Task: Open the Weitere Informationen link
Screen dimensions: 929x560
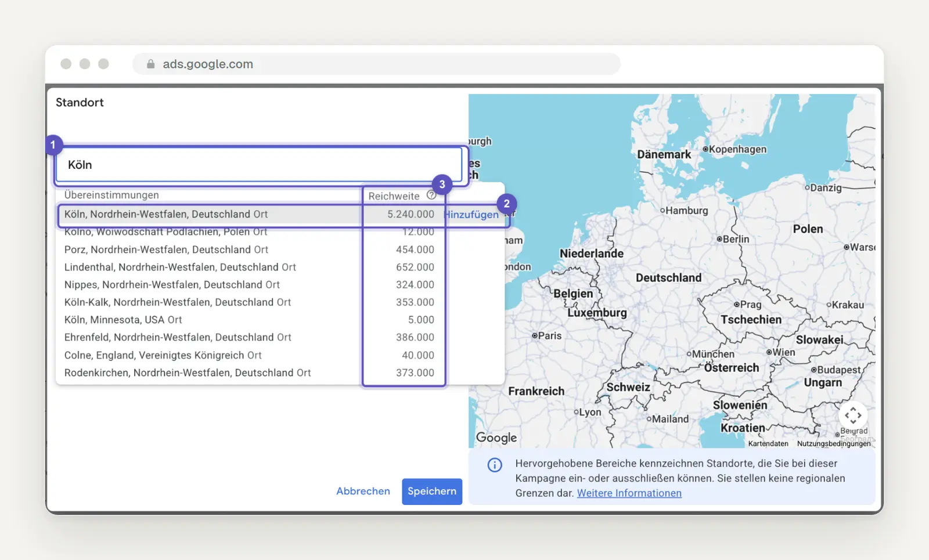Action: click(629, 493)
